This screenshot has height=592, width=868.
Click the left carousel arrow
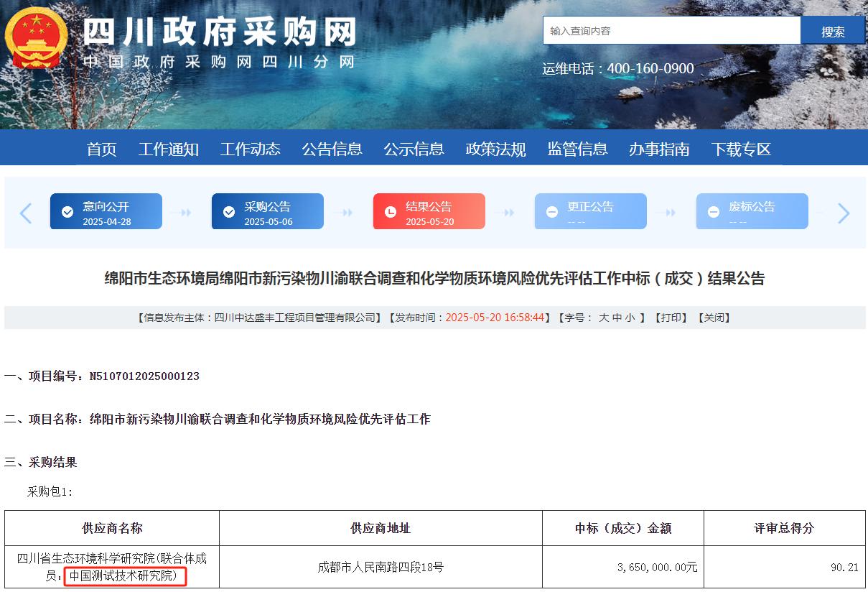[26, 213]
